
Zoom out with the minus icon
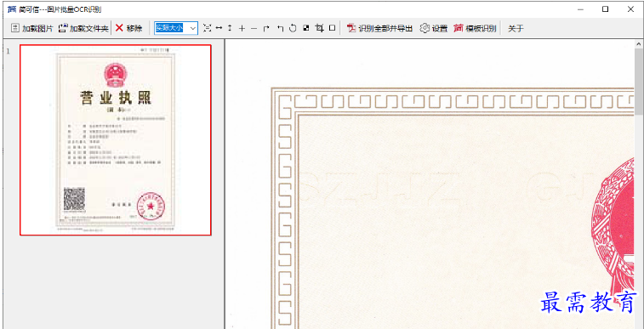[254, 28]
